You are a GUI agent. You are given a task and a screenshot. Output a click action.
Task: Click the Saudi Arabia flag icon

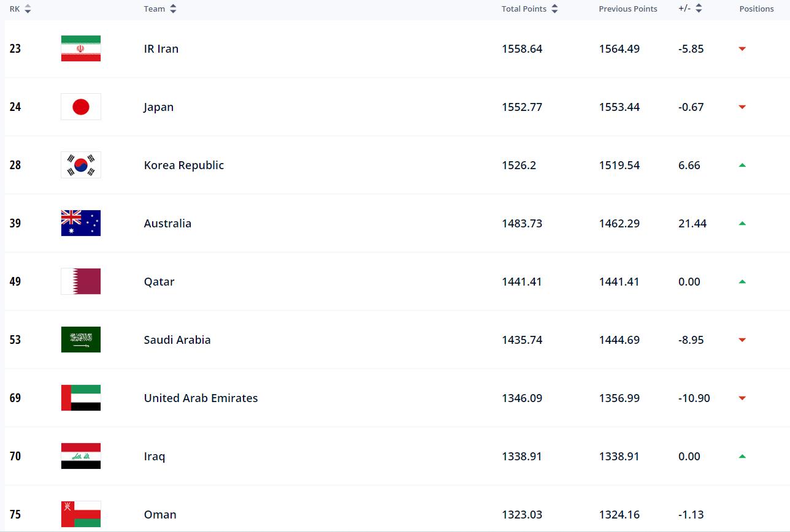81,340
